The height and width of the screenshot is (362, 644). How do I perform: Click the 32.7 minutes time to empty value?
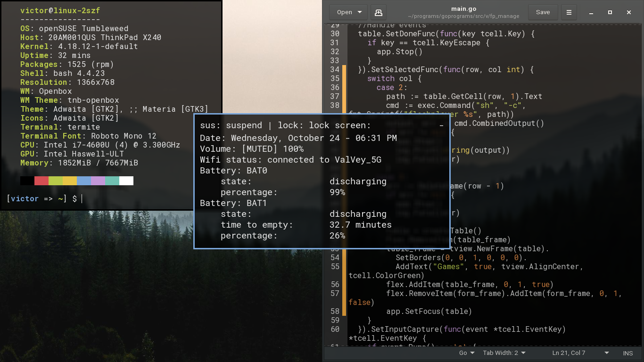coord(361,225)
